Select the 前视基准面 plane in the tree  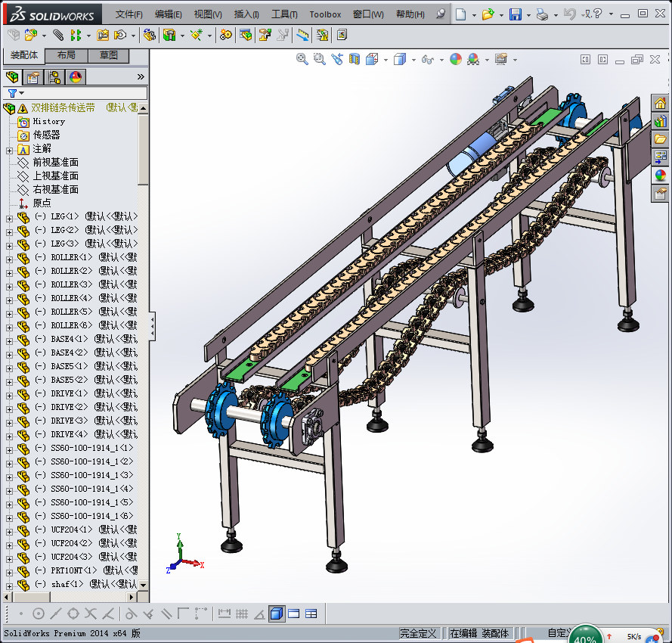click(x=56, y=162)
